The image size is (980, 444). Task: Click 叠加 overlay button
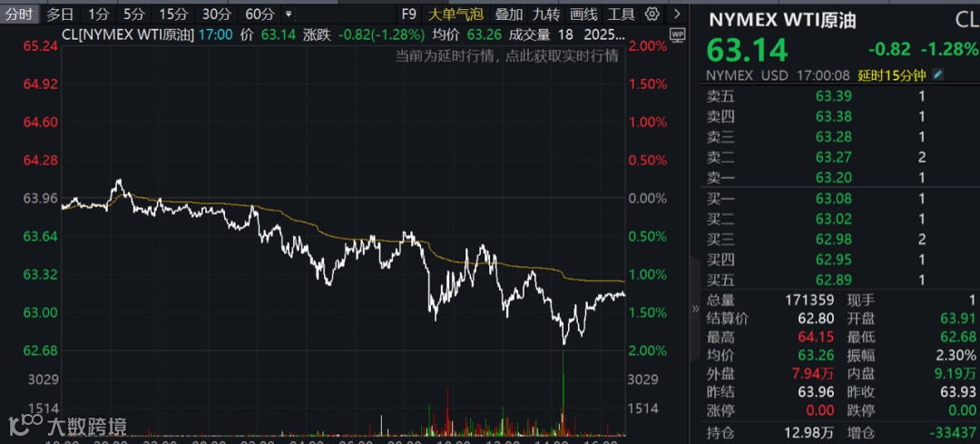click(509, 14)
